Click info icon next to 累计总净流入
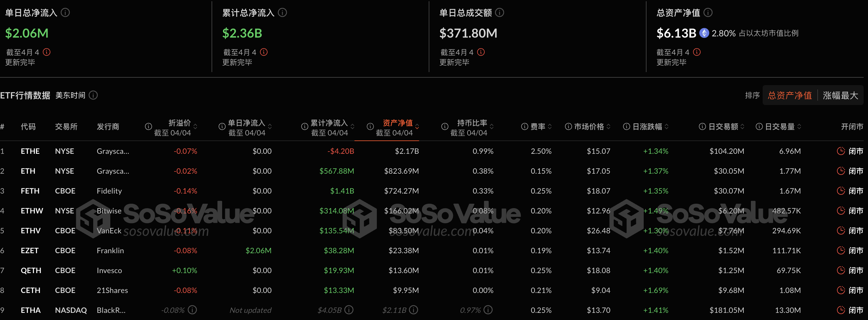This screenshot has width=868, height=320. (x=282, y=12)
